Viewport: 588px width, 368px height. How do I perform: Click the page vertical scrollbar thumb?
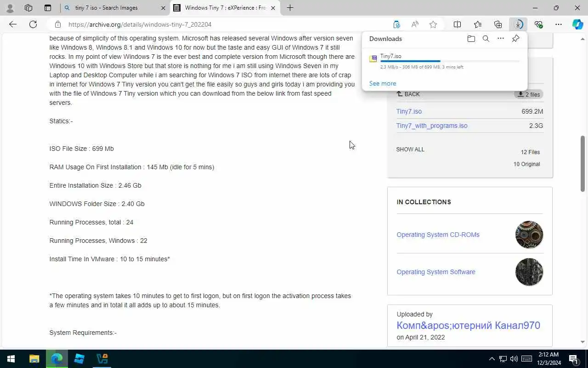(582, 163)
